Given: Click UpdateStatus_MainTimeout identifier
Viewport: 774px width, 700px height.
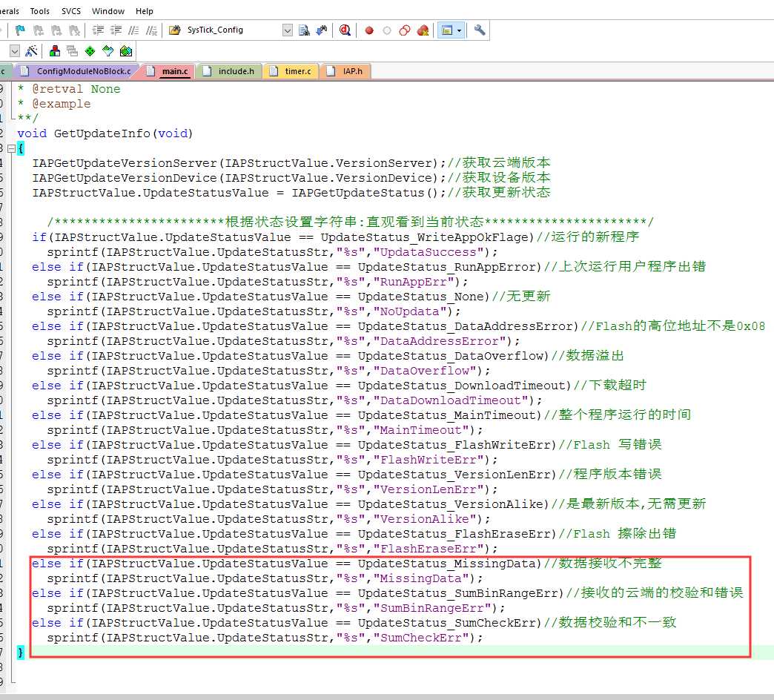Looking at the screenshot, I should tap(446, 415).
